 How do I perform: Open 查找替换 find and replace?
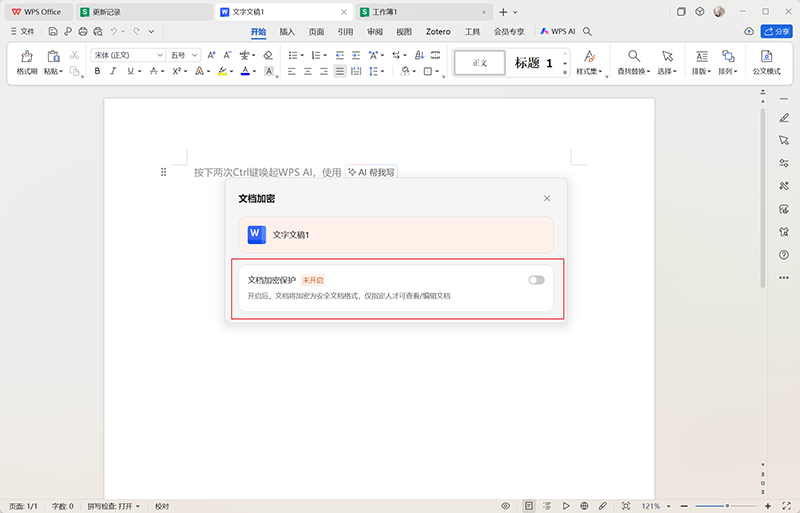(x=633, y=62)
